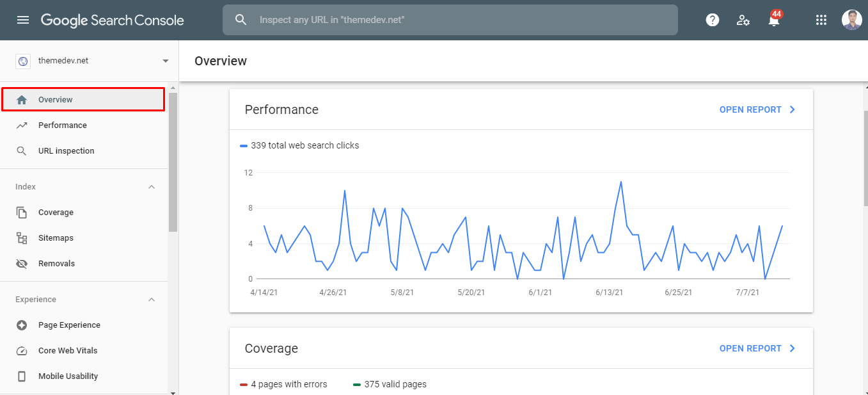Click the sidebar scrollbar up arrow
This screenshot has height=395, width=868.
[173, 88]
